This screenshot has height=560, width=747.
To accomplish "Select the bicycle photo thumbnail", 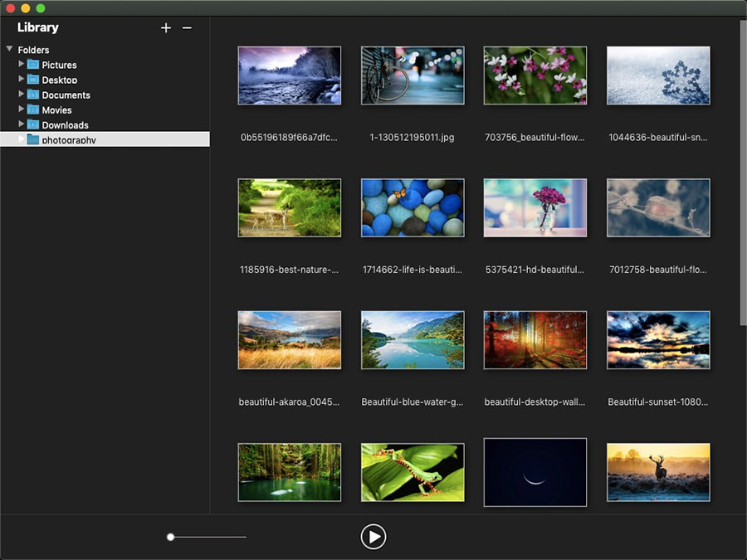I will coord(413,75).
